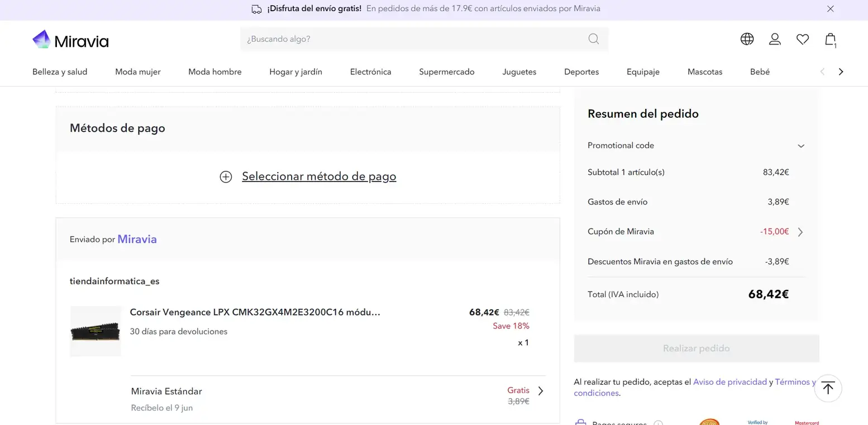
Task: Click '30 días para devoluciones' text
Action: point(179,331)
